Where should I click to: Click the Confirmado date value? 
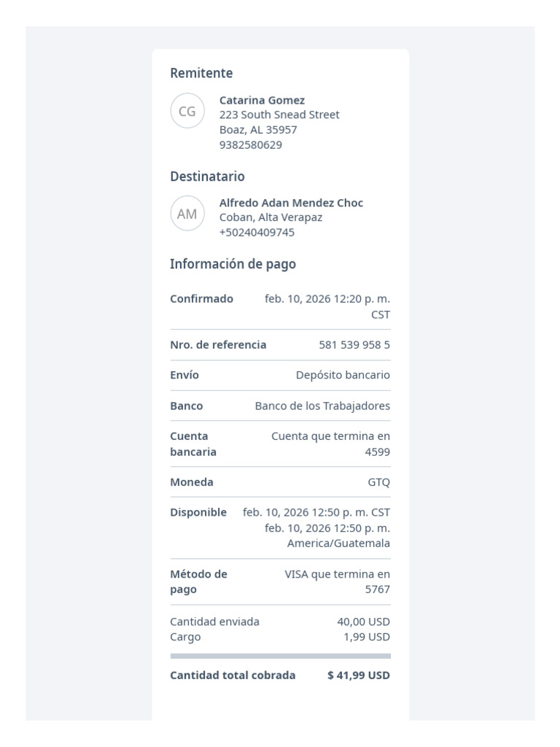click(x=327, y=306)
